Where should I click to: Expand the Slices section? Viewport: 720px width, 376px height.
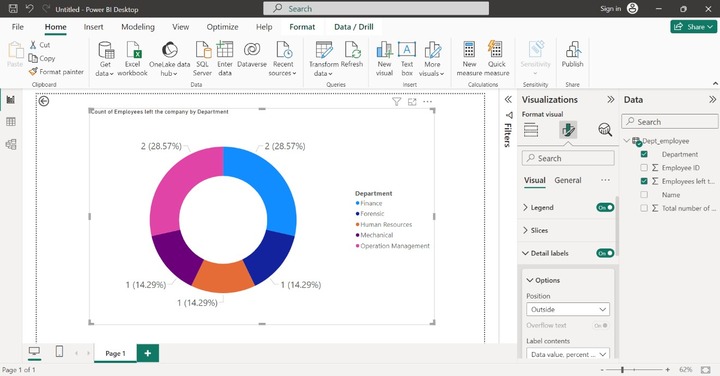[x=525, y=230]
